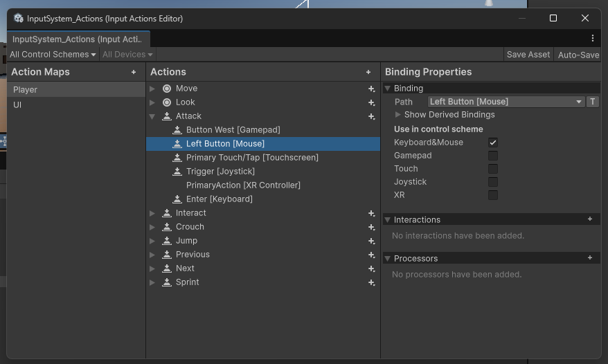
Task: Toggle text path edit mode T button
Action: [593, 102]
